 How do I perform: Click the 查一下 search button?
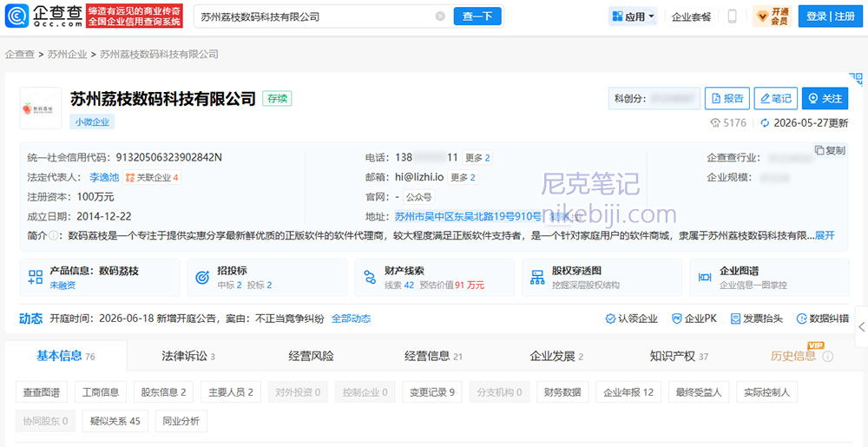tap(477, 16)
